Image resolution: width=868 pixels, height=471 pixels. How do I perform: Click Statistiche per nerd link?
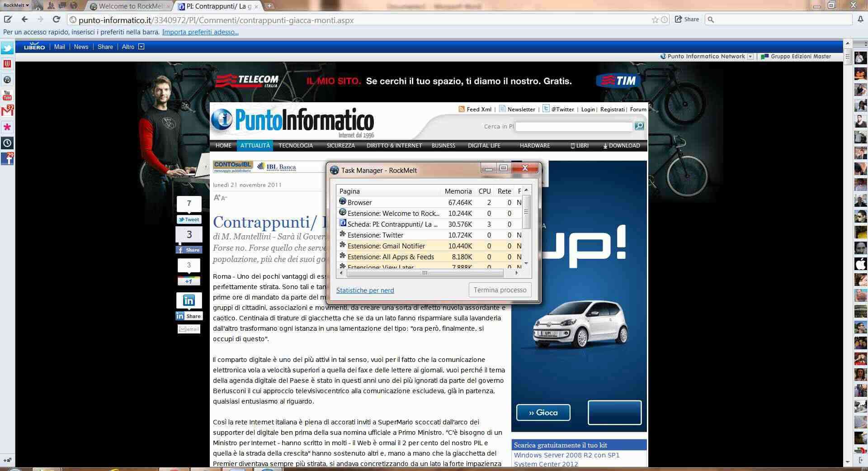[365, 290]
